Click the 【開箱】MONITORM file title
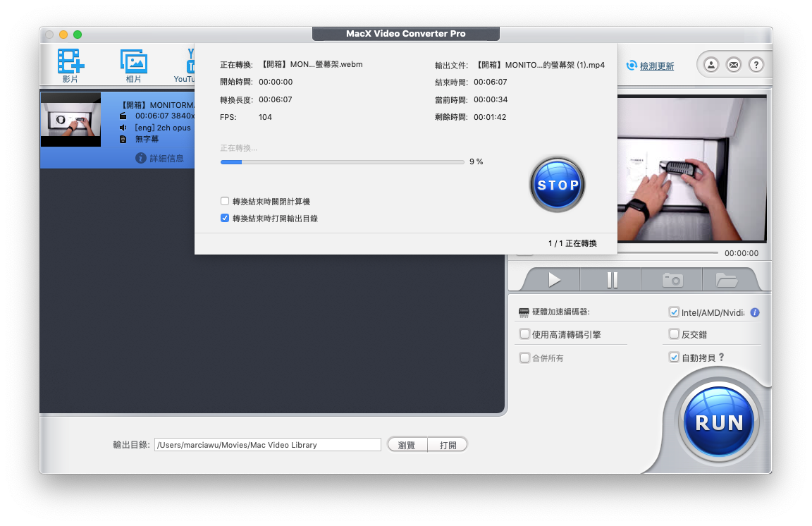 pos(157,104)
